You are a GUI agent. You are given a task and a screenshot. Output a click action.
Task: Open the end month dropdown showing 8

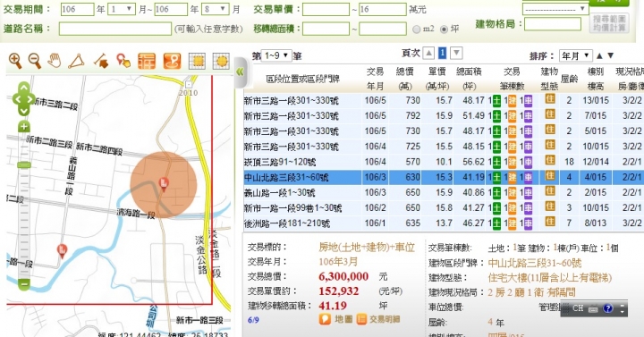click(216, 9)
